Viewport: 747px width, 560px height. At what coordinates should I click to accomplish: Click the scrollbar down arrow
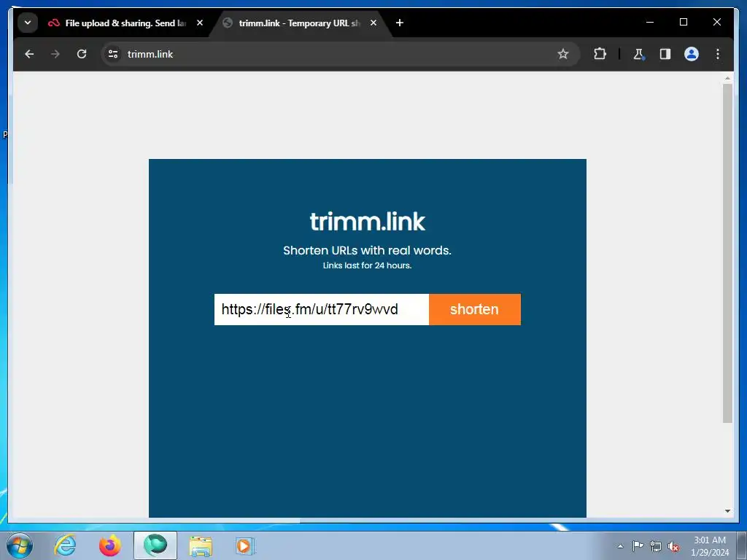tap(727, 511)
